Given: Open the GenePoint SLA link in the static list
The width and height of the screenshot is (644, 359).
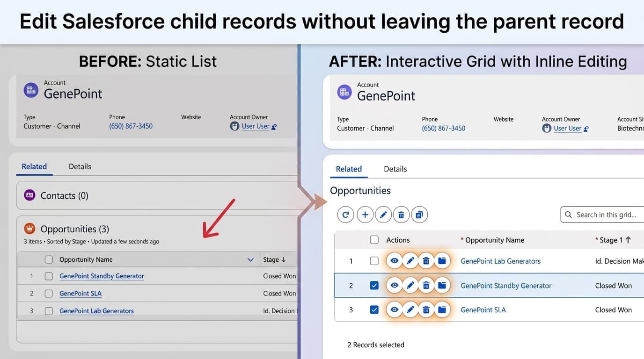Looking at the screenshot, I should coord(80,293).
